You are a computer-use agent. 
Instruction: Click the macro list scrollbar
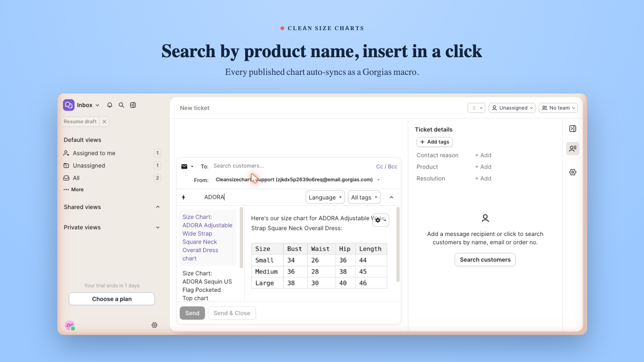tap(242, 238)
